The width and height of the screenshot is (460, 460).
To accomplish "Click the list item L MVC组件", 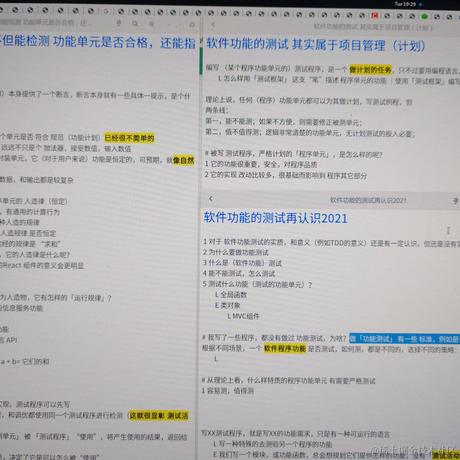I will point(243,316).
